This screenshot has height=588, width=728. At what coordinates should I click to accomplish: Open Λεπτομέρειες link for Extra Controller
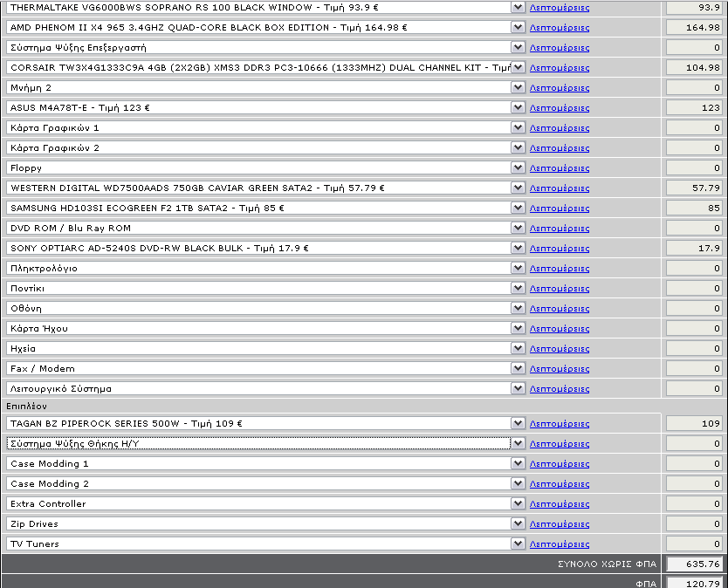(560, 504)
